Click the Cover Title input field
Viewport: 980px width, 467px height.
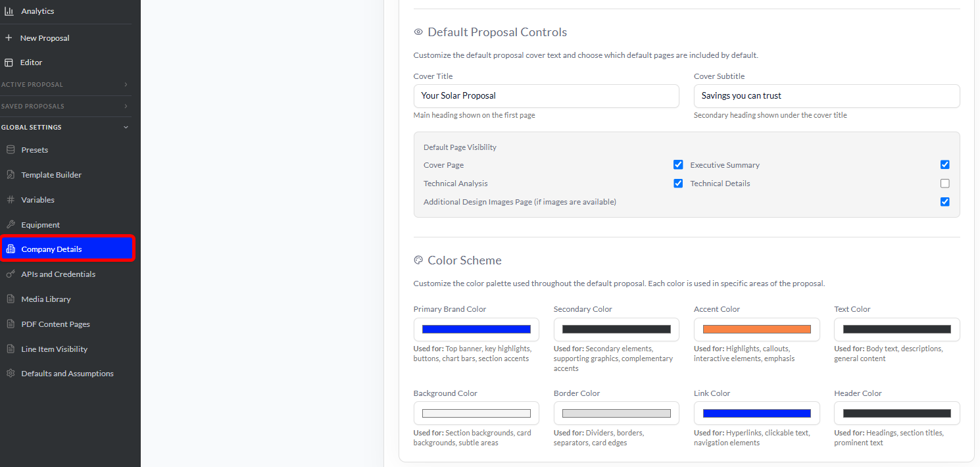click(546, 96)
